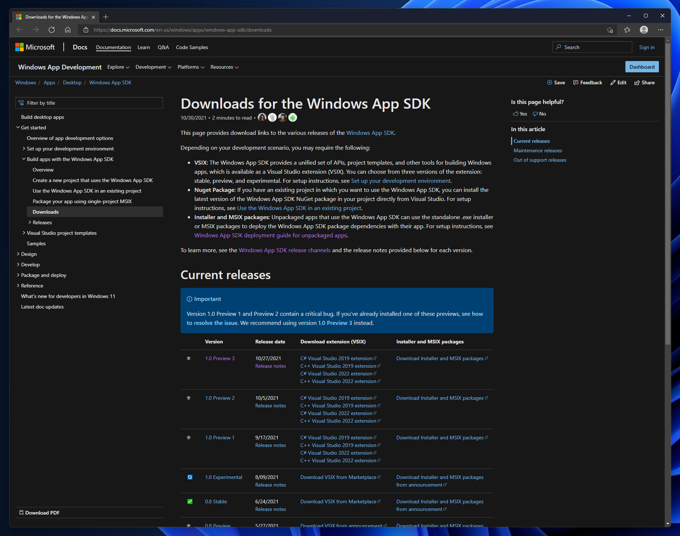
Task: Expand Visual Studio project templates node
Action: pos(24,233)
